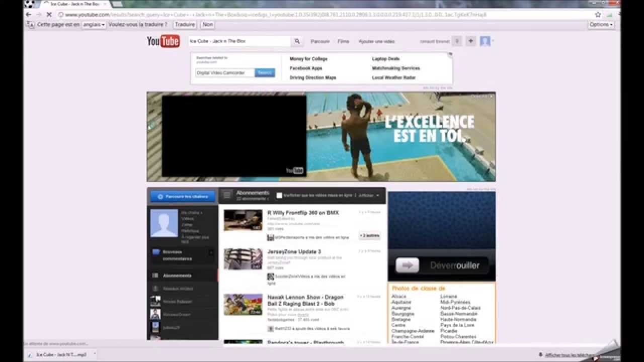The image size is (644, 362).
Task: Click into the YouTube search field
Action: pyautogui.click(x=239, y=41)
